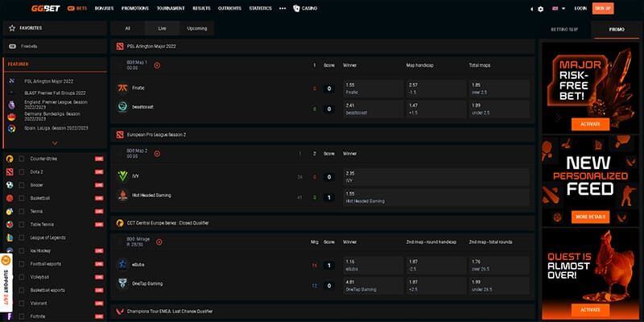The width and height of the screenshot is (644, 322).
Task: Click live stream icon for IVY match
Action: pos(157,154)
